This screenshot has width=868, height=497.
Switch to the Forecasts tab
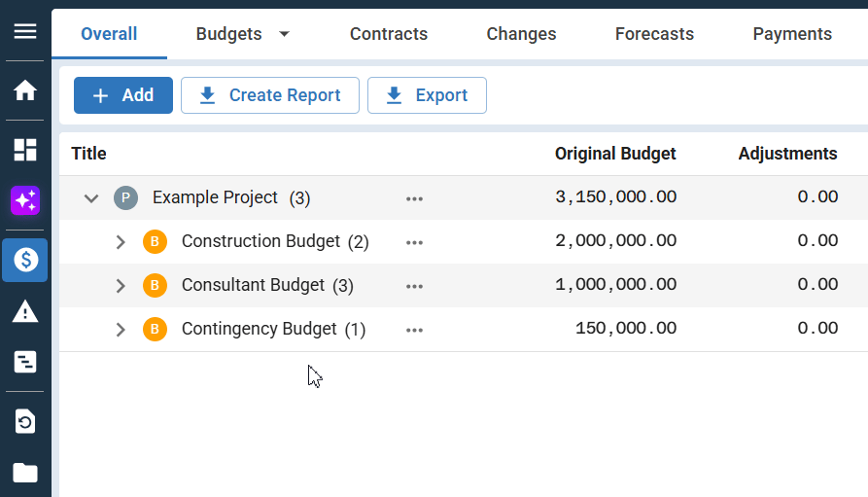654,34
